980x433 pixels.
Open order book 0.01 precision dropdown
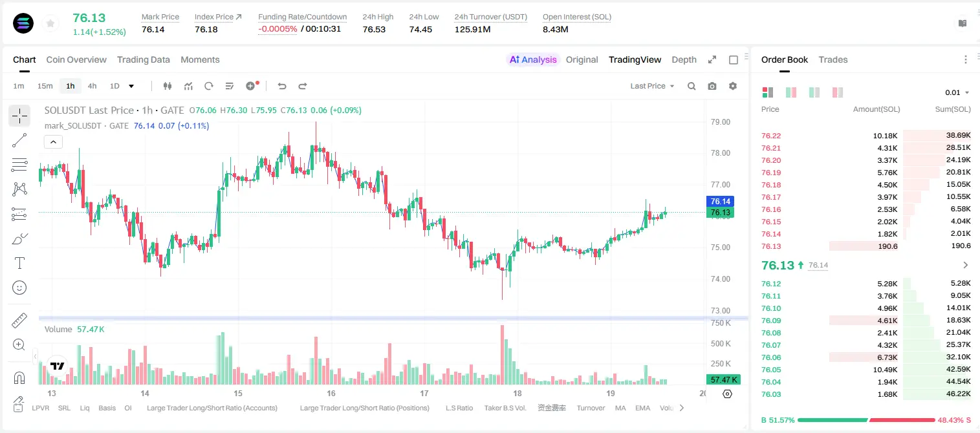click(x=957, y=92)
